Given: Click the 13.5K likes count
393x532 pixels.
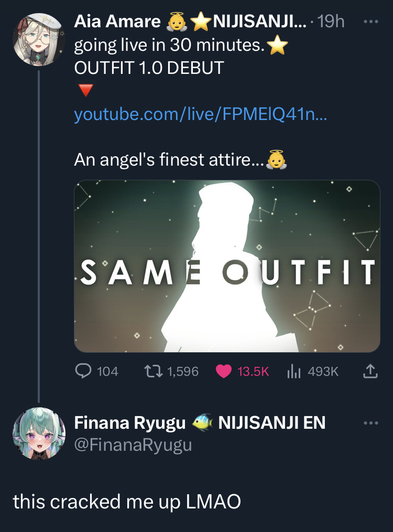Looking at the screenshot, I should (253, 371).
